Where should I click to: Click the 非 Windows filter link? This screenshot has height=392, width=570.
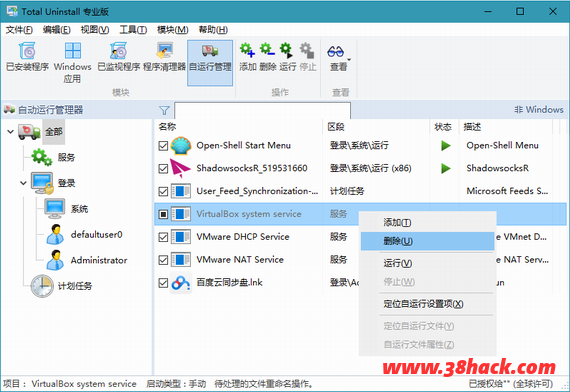click(x=539, y=109)
